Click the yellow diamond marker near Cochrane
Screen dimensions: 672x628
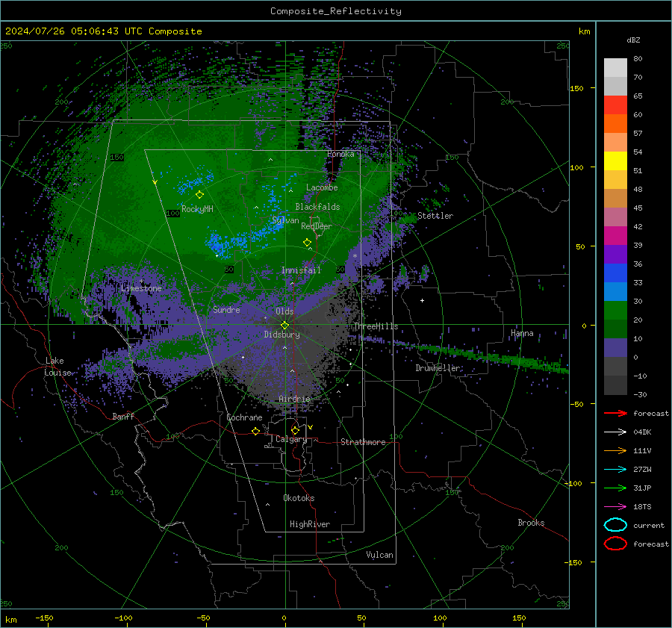tap(255, 431)
